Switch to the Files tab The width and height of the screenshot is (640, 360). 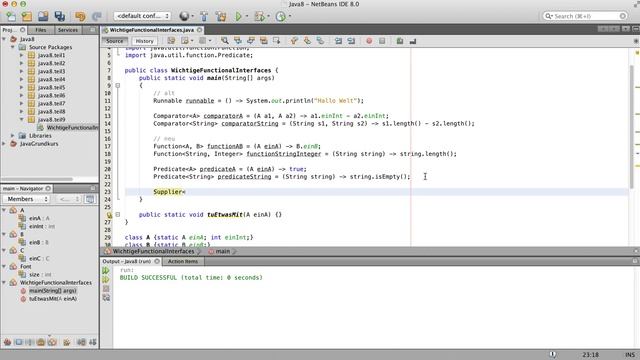pos(40,30)
